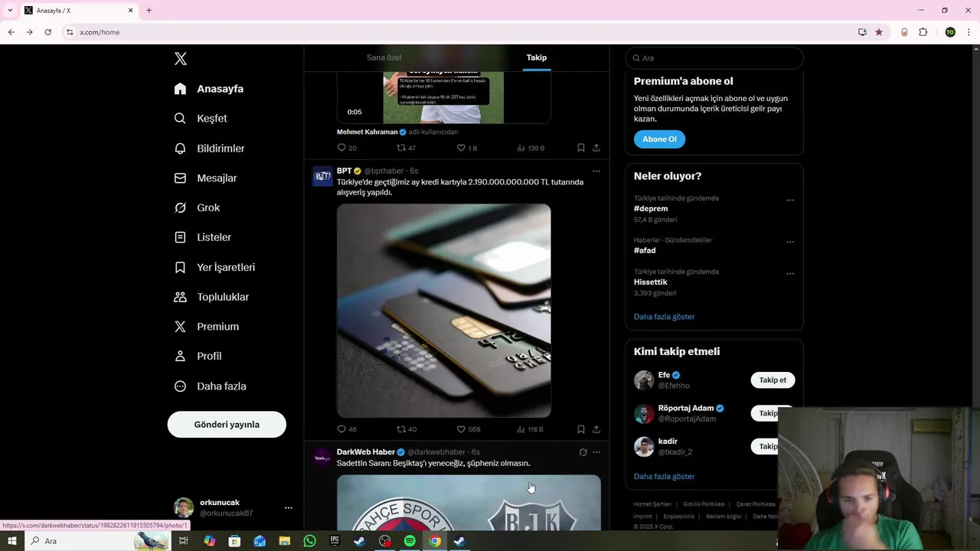Image resolution: width=980 pixels, height=551 pixels.
Task: Open the credit cards image in BPT post
Action: tap(443, 310)
